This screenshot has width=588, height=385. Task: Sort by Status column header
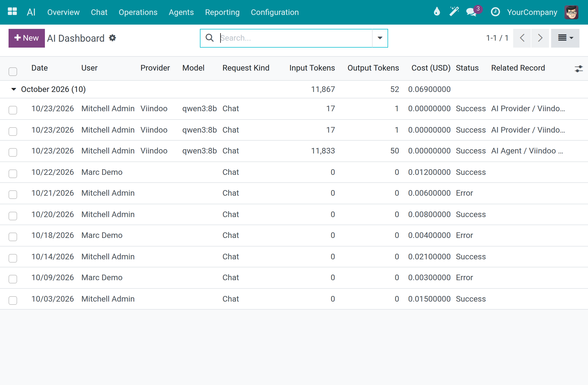[x=467, y=68]
